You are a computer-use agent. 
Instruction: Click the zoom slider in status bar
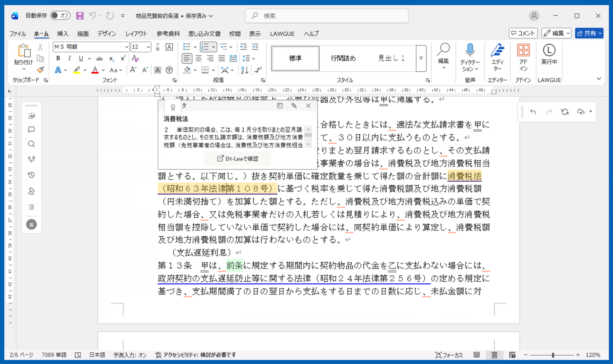553,355
